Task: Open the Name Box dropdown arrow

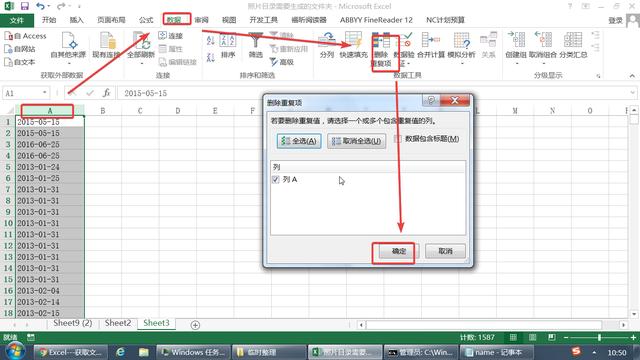Action: coord(44,93)
